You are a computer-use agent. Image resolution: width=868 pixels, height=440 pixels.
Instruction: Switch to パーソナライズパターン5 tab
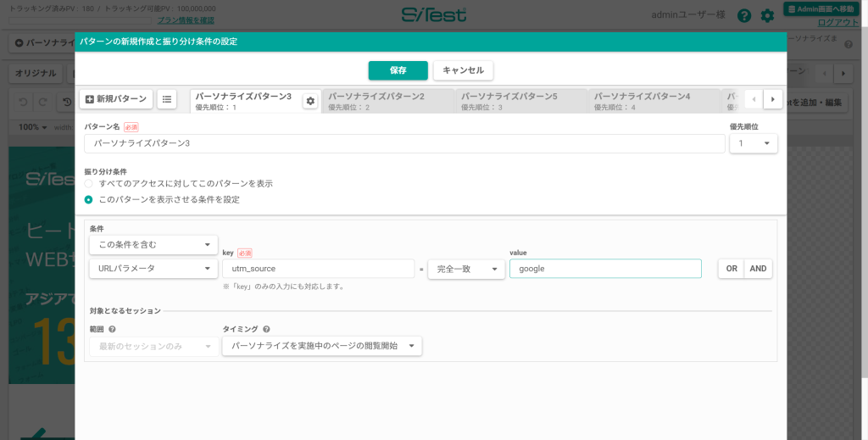click(x=521, y=101)
